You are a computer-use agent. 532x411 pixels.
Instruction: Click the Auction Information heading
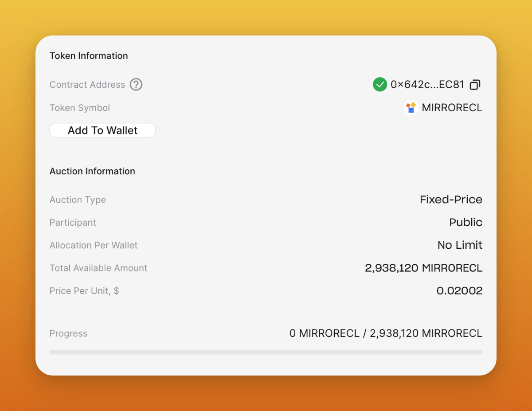[x=92, y=171]
